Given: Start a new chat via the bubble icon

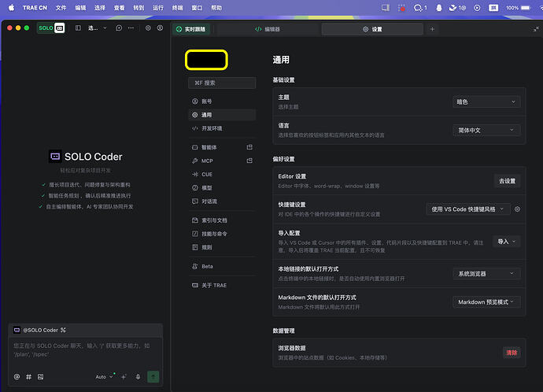Looking at the screenshot, I should click(x=119, y=28).
